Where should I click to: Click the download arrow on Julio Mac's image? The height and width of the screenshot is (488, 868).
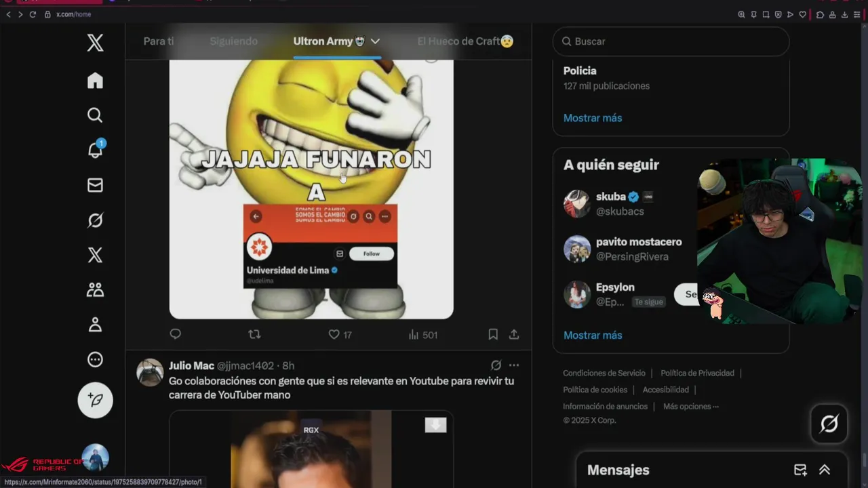point(435,425)
